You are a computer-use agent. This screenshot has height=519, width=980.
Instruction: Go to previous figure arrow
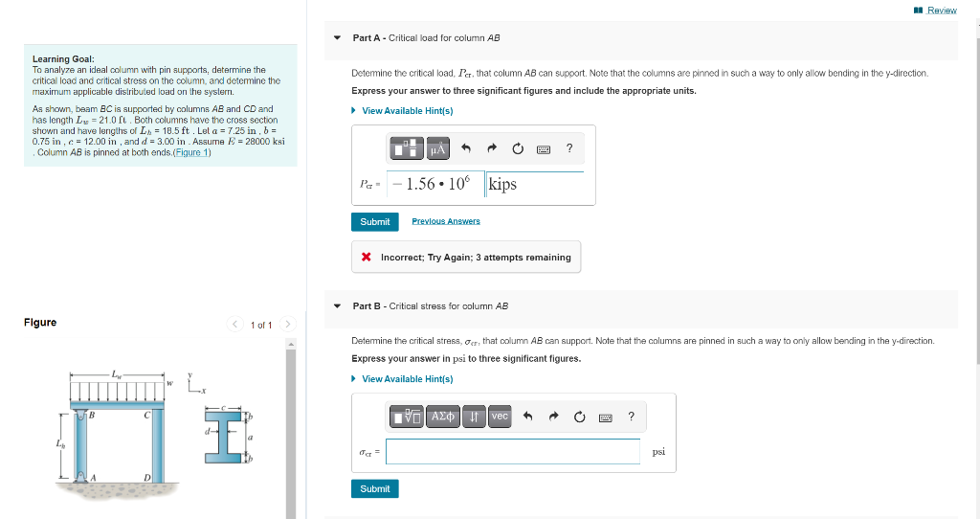234,324
